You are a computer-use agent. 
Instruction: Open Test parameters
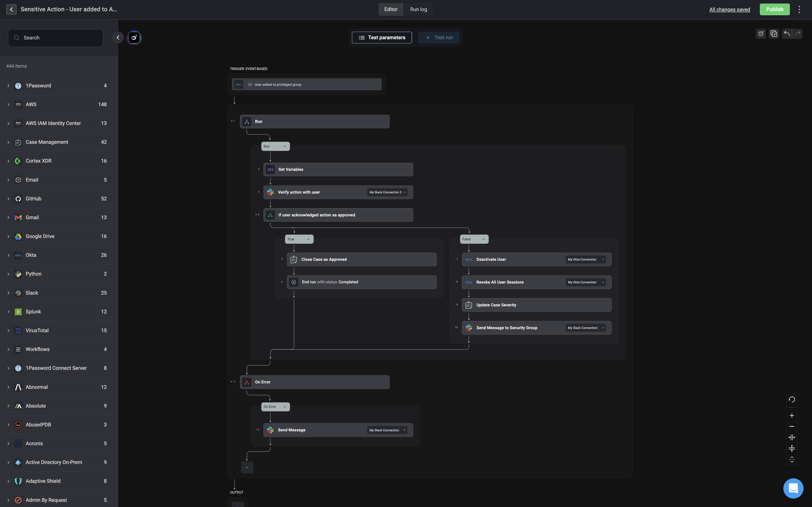pos(382,38)
